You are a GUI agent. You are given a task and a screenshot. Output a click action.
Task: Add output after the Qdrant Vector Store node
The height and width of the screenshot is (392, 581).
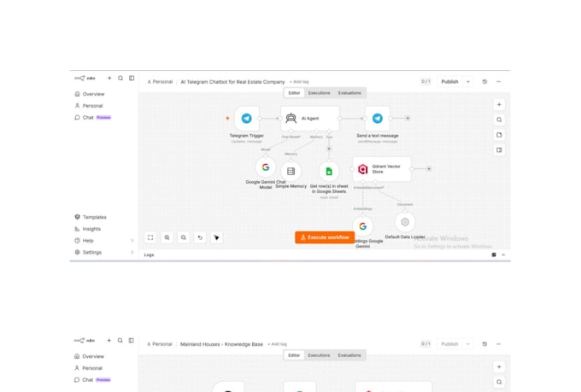tap(429, 168)
